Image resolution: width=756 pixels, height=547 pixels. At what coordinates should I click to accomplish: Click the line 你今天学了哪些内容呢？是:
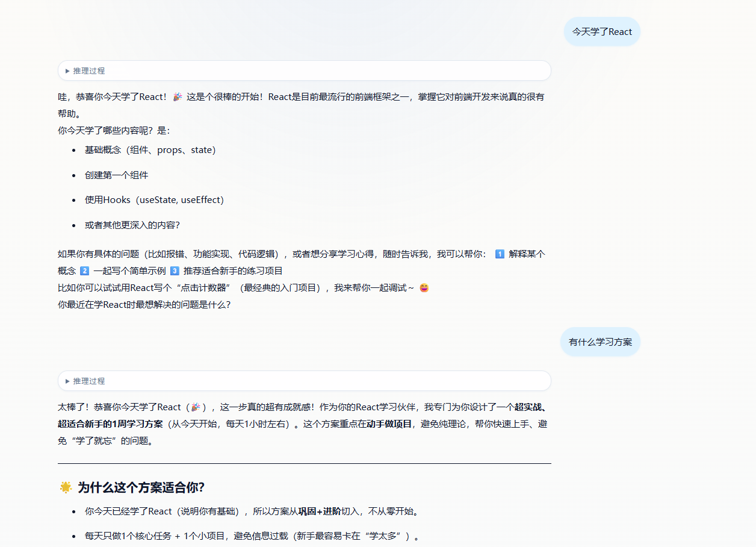click(x=114, y=131)
